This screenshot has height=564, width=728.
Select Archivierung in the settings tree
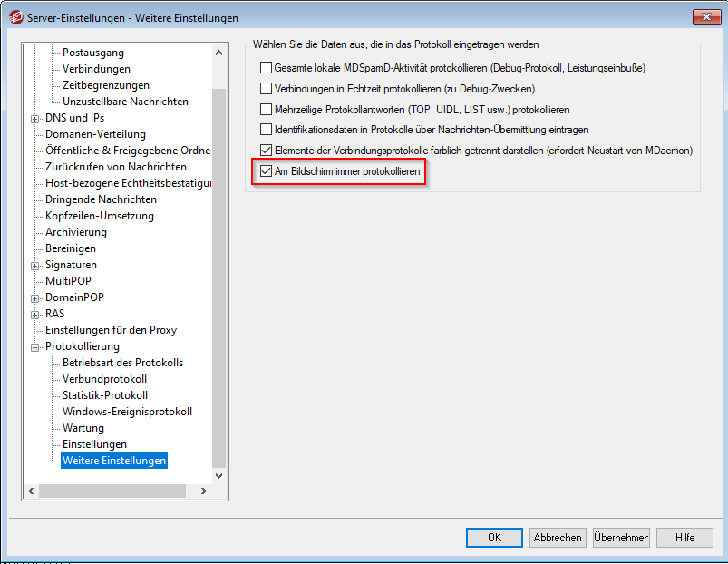point(76,232)
